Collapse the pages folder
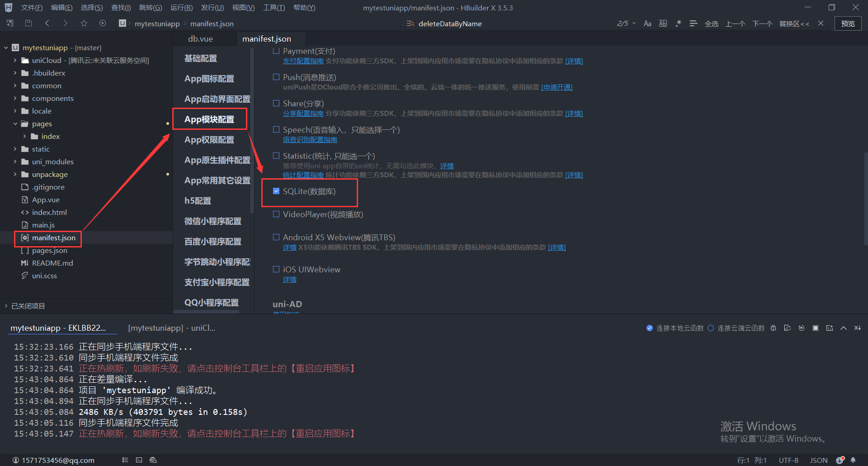 [x=15, y=124]
